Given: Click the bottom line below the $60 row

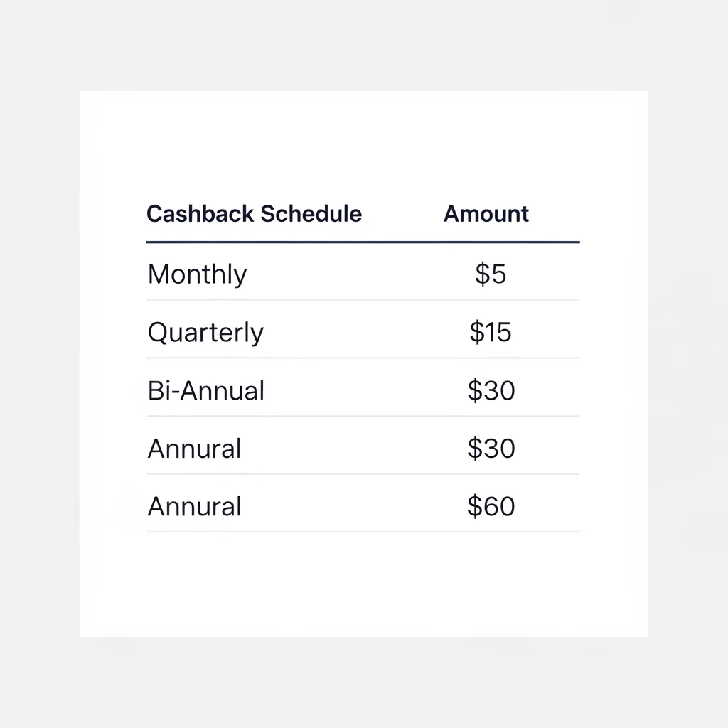Looking at the screenshot, I should tap(363, 532).
